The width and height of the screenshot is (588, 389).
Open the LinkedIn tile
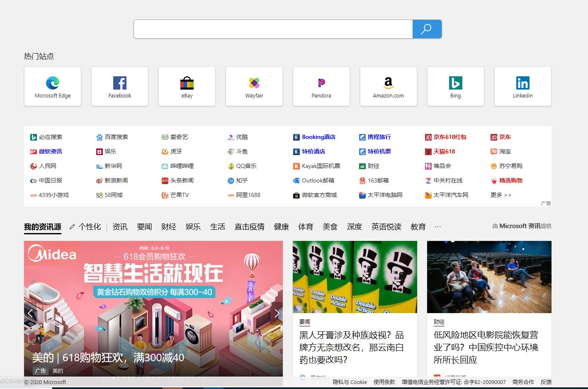(x=523, y=86)
